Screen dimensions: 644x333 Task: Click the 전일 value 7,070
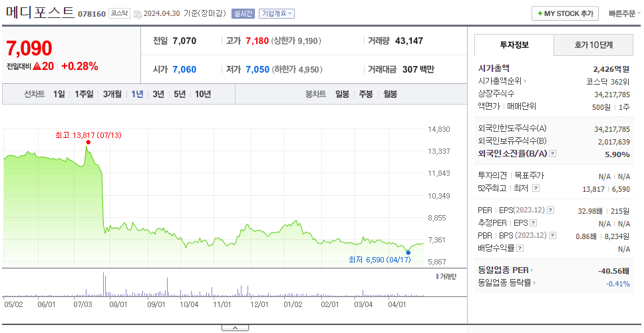point(184,41)
